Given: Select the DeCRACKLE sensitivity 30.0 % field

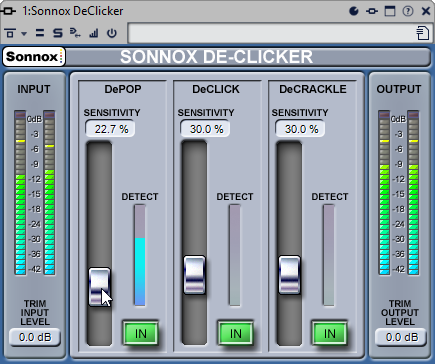Looking at the screenshot, I should click(x=300, y=129).
